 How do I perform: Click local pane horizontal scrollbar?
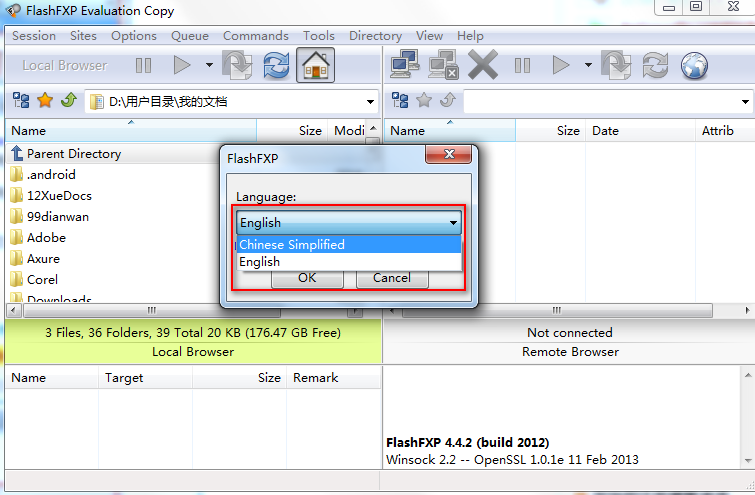pyautogui.click(x=152, y=310)
